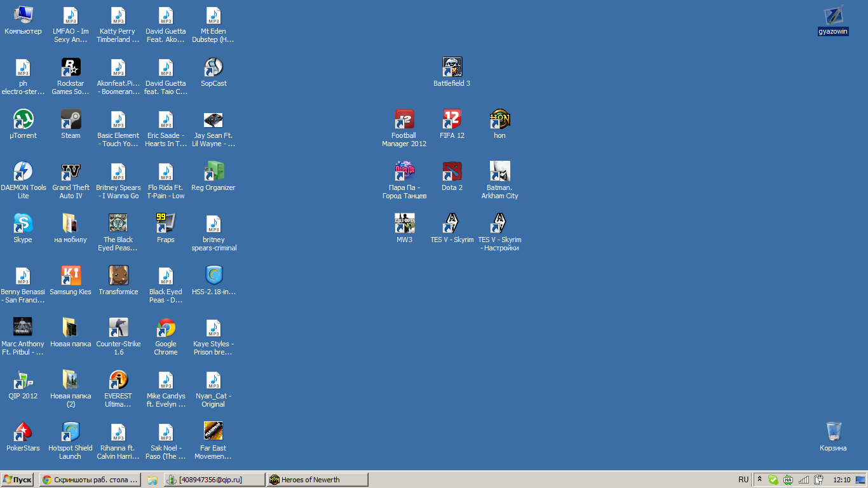This screenshot has height=488, width=868.
Task: Switch to Heroes of Newerth taskbar button
Action: 318,480
